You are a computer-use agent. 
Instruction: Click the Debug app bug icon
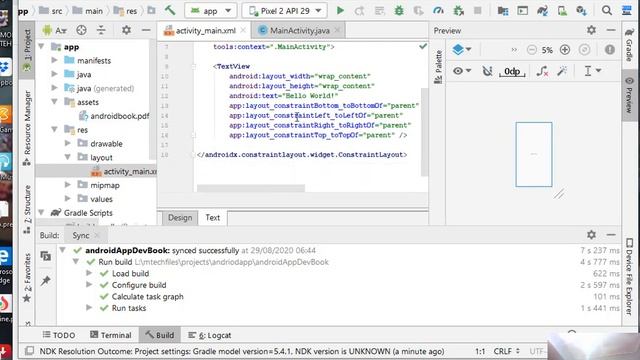[x=399, y=11]
